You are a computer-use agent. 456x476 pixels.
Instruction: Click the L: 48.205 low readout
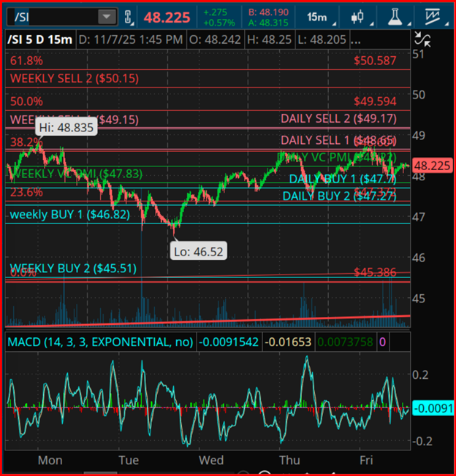click(322, 39)
